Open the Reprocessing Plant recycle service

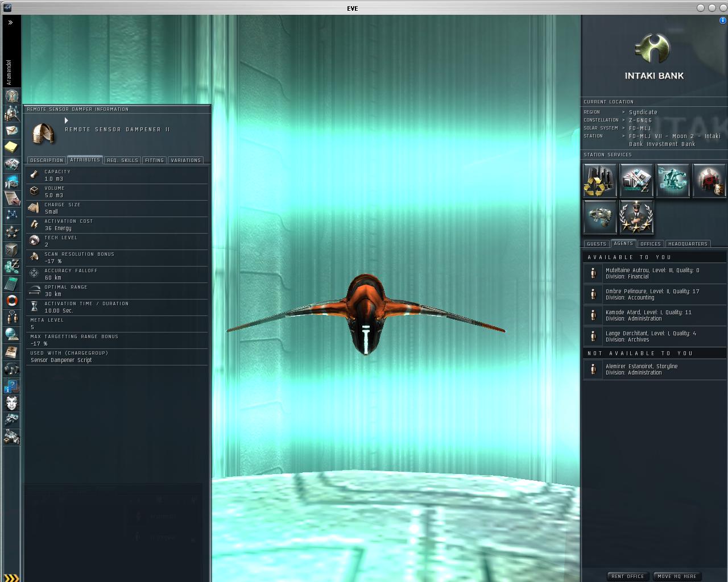(x=599, y=180)
